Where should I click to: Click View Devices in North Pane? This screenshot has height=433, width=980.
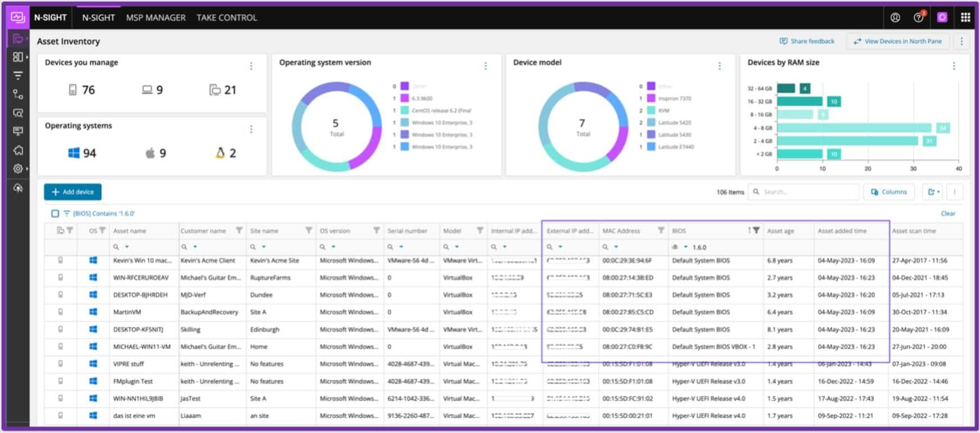pyautogui.click(x=897, y=42)
